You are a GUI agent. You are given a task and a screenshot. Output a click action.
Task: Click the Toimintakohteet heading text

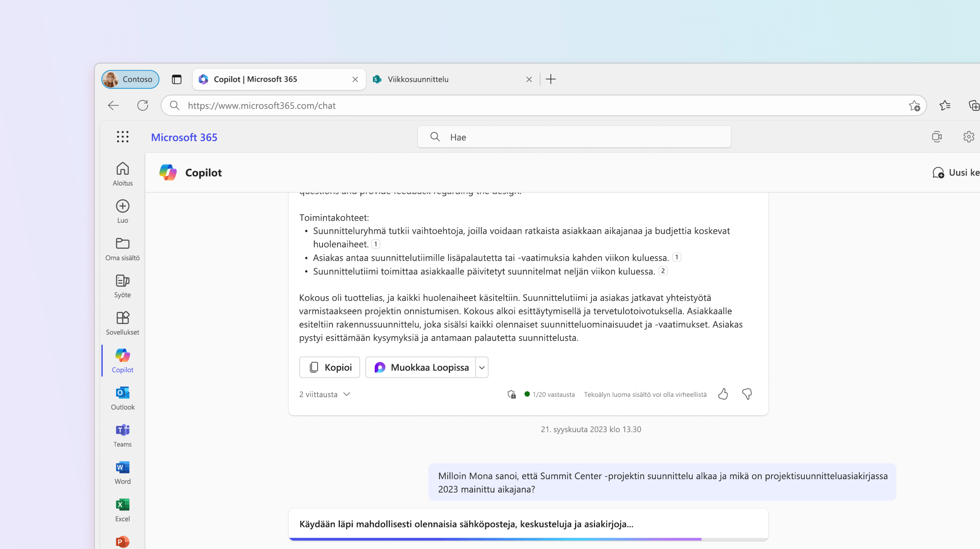point(334,218)
